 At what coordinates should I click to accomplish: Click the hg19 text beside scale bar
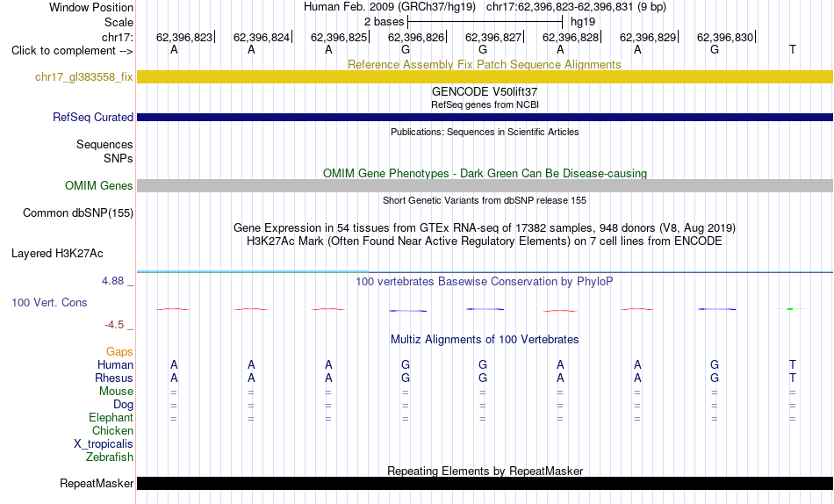[583, 22]
